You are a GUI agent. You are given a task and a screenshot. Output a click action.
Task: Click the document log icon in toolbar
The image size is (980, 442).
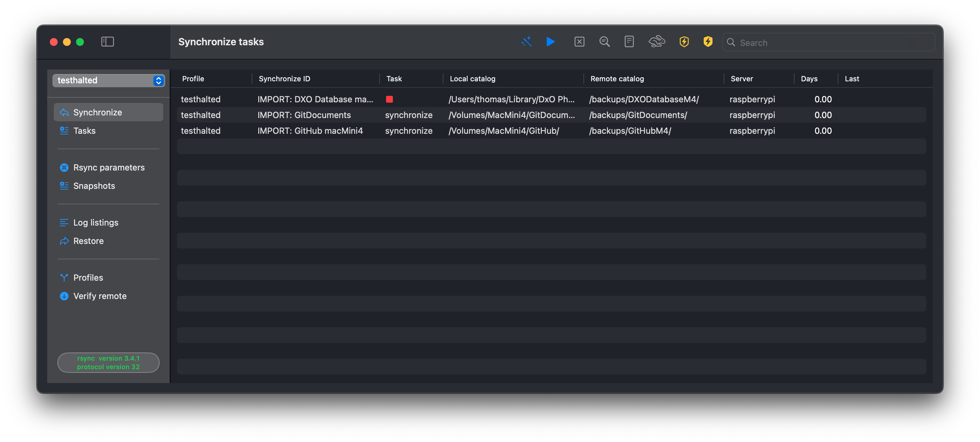(x=629, y=42)
